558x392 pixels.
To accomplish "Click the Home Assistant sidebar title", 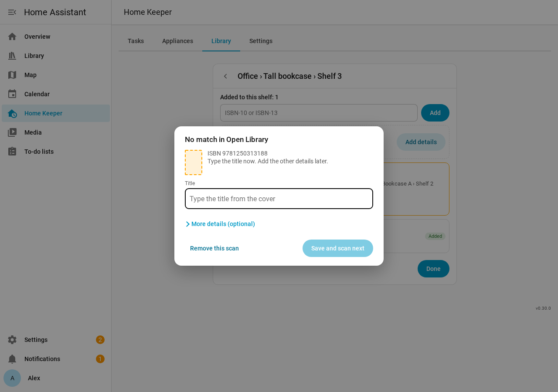I will click(x=55, y=12).
